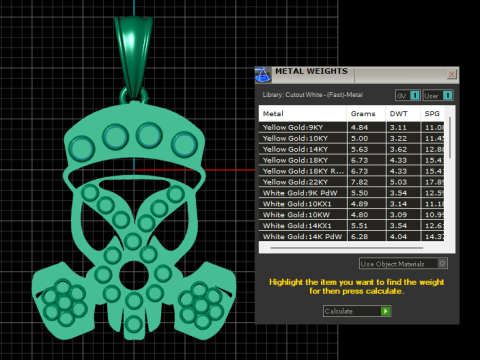Viewport: 480px width, 360px height.
Task: Sort by the Metal column header
Action: point(303,114)
